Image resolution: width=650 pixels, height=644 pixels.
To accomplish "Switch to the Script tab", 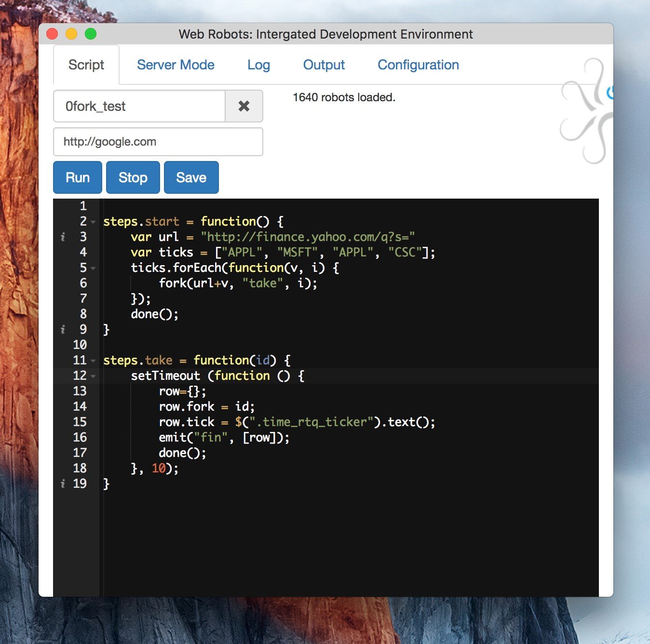I will click(x=86, y=65).
